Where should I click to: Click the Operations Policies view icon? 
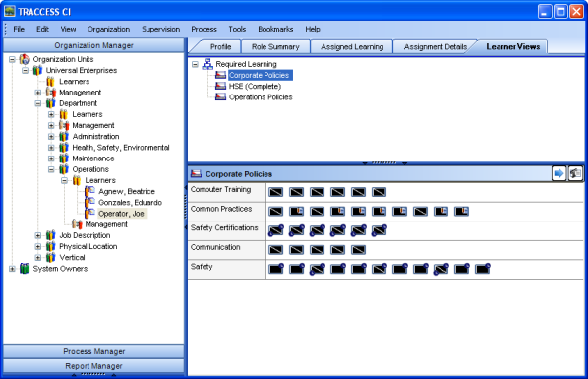220,96
